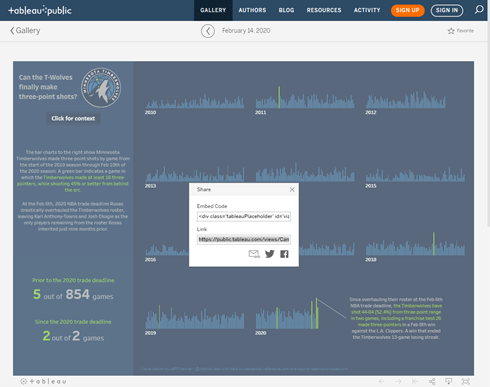Enter full screen mode icon
This screenshot has width=490, height=387.
(x=466, y=381)
